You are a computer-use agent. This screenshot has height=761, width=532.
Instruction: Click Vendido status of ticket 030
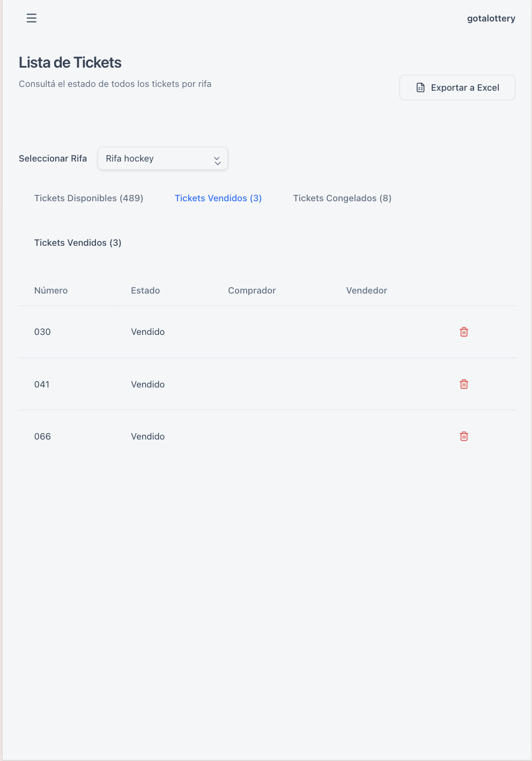point(148,332)
